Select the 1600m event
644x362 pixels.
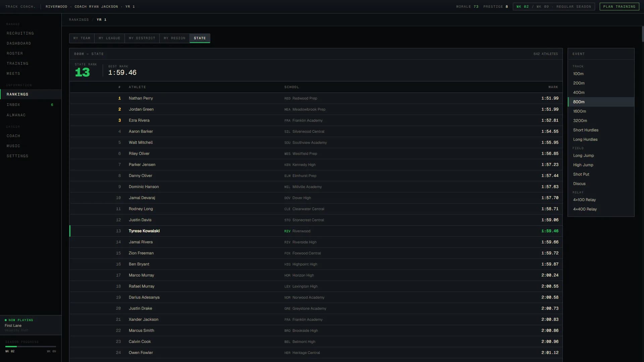601,111
